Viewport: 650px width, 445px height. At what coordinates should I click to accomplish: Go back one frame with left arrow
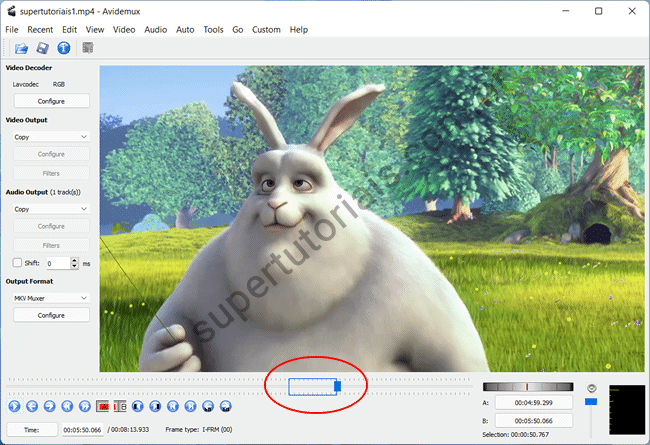point(32,407)
